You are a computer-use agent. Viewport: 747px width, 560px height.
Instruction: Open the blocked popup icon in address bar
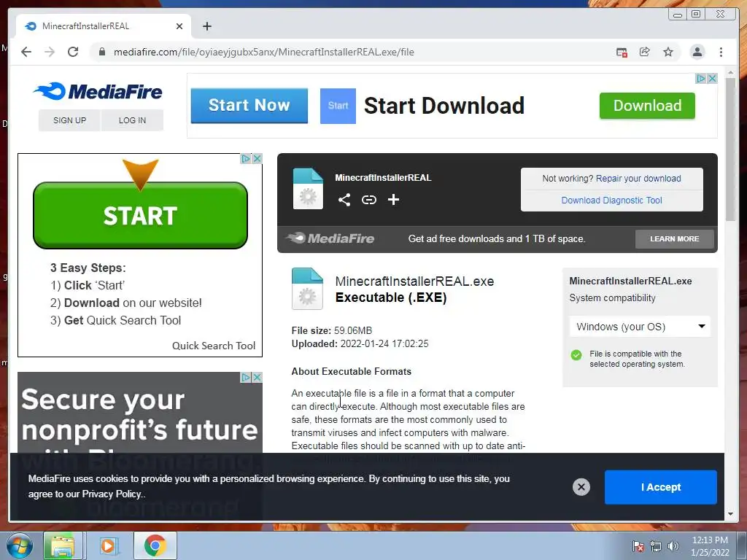pos(622,52)
